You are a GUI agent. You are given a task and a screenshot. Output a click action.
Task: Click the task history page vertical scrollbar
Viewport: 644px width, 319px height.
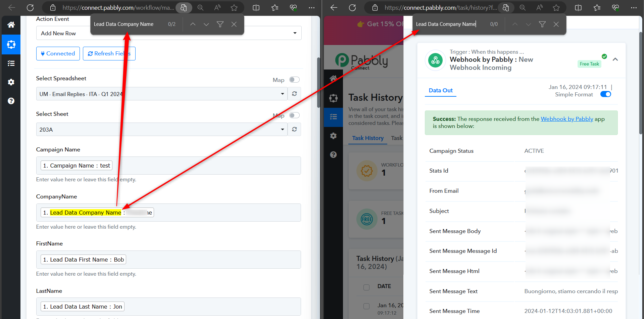tap(641, 83)
